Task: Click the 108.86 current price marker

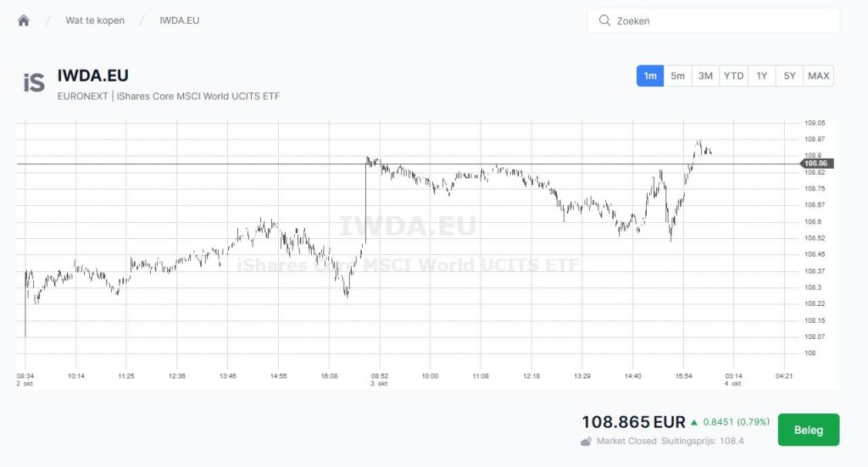Action: [817, 164]
